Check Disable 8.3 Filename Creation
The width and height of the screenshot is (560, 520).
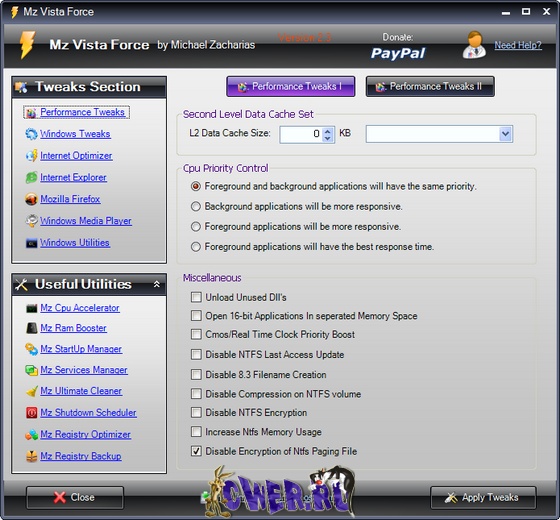[196, 374]
